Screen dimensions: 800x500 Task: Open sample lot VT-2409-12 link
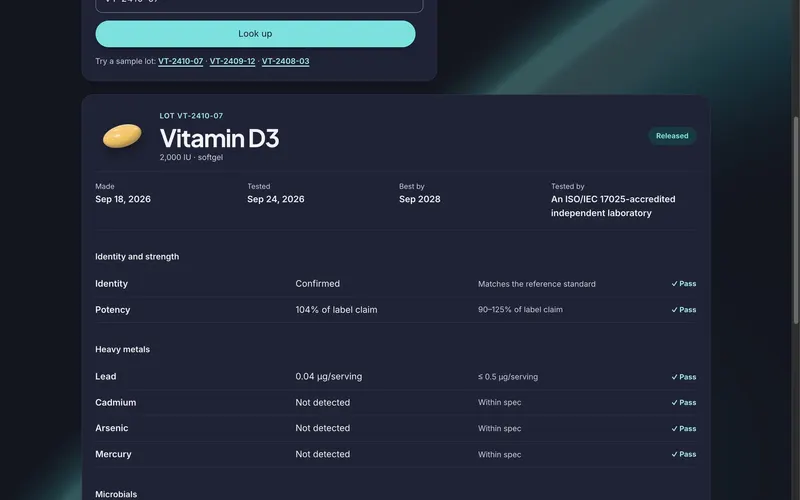232,61
